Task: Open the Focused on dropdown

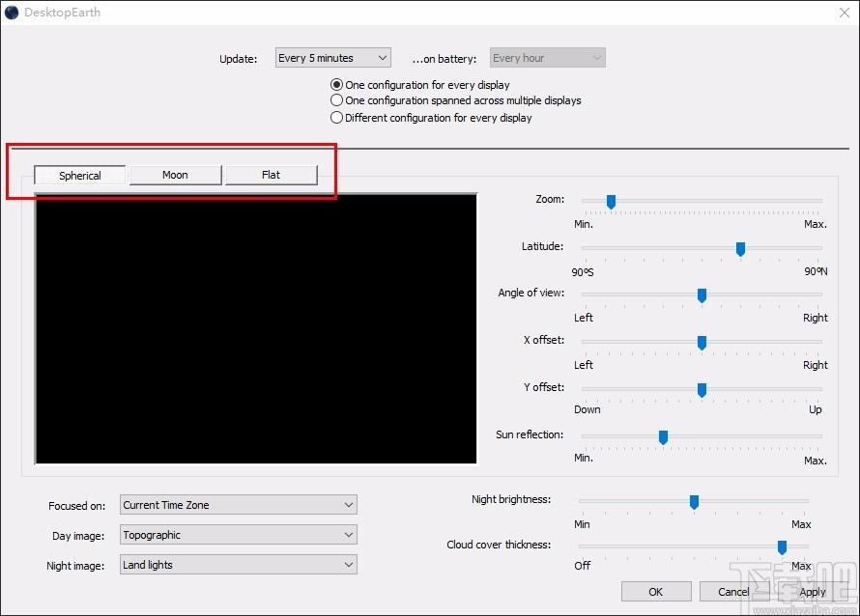Action: click(239, 505)
